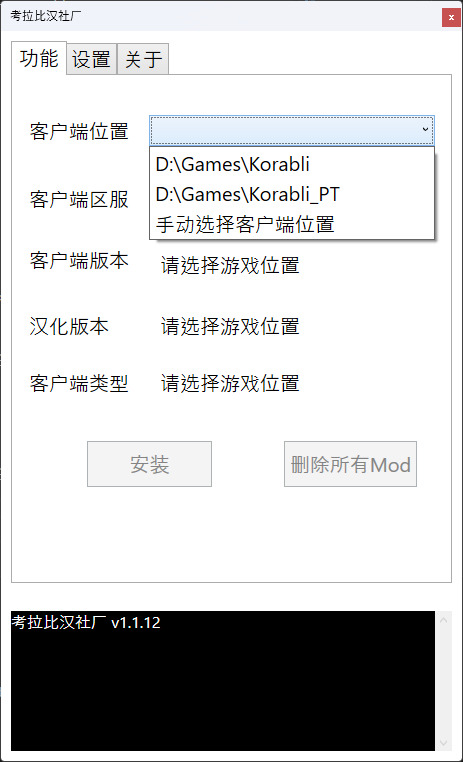Open the 关于 tab

[143, 59]
